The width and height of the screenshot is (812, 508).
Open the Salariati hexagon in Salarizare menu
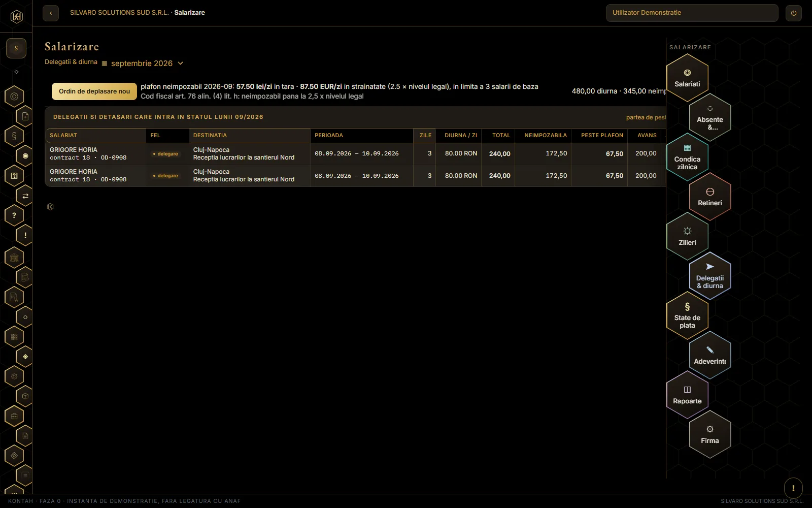click(x=687, y=78)
